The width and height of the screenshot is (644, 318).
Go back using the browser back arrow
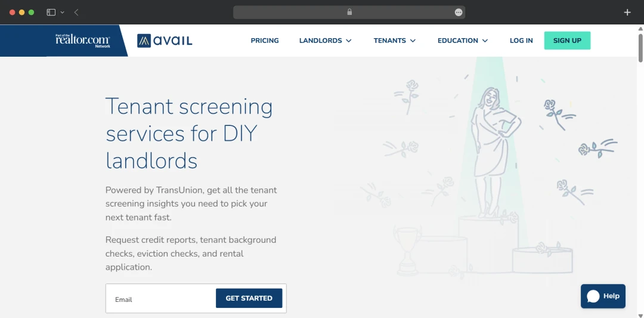76,13
